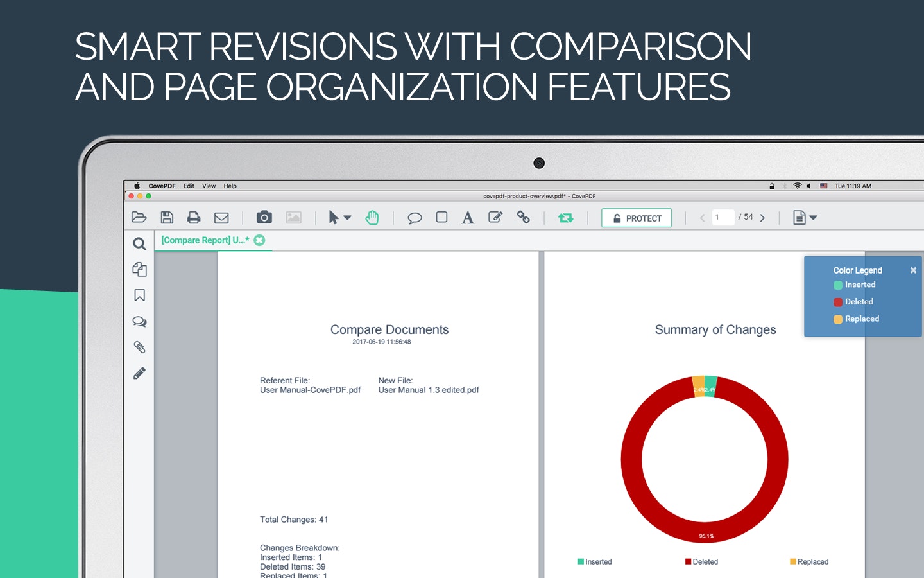Close the Compare Report tab
The image size is (924, 578).
tap(259, 240)
